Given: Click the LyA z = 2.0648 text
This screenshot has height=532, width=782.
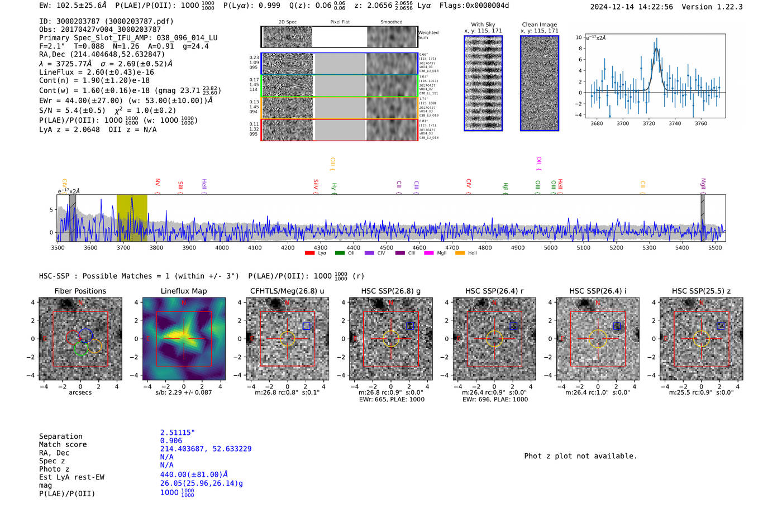Looking at the screenshot, I should [70, 130].
